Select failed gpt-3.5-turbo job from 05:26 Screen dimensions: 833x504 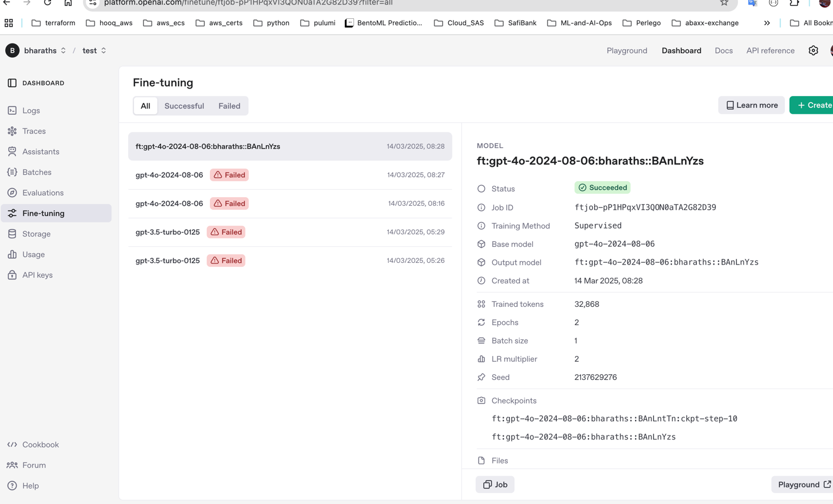(x=290, y=261)
